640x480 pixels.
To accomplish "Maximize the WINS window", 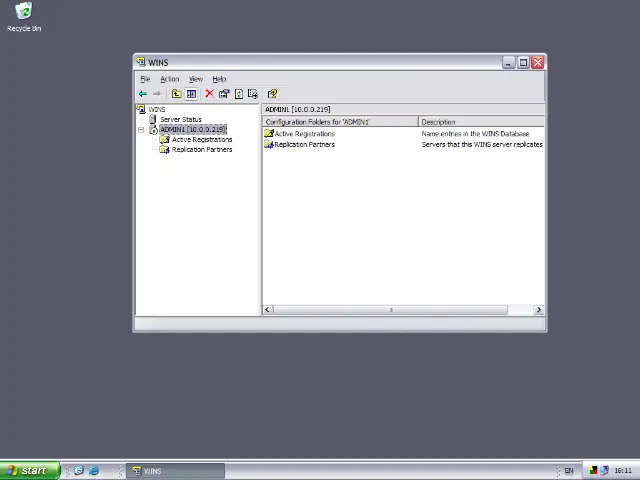I will click(523, 62).
